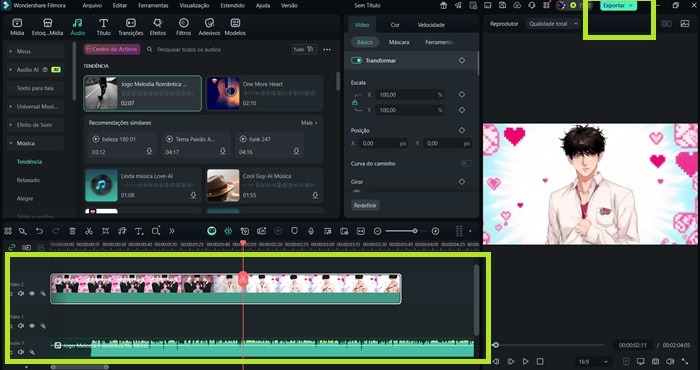The width and height of the screenshot is (700, 370).
Task: Mute the Video 2 track
Action: pos(21,293)
